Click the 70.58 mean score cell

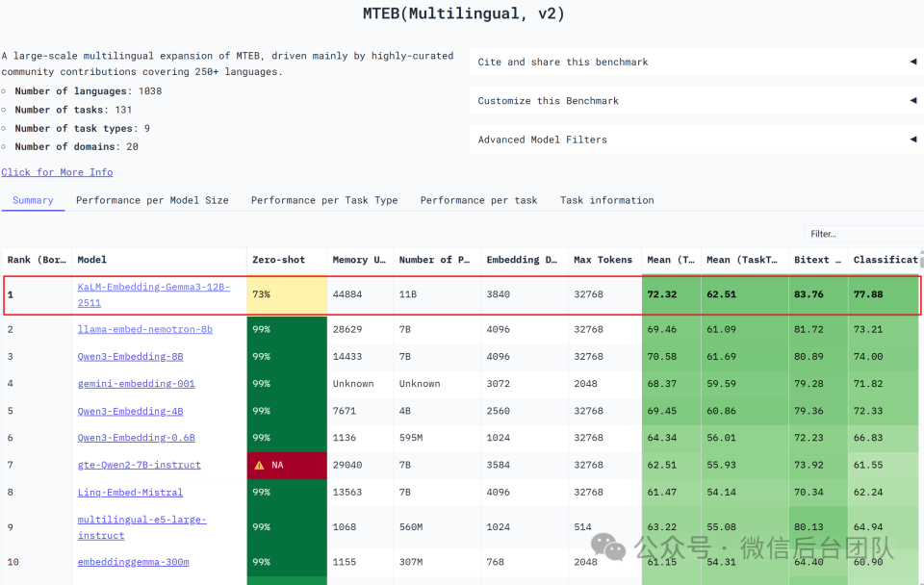point(671,356)
